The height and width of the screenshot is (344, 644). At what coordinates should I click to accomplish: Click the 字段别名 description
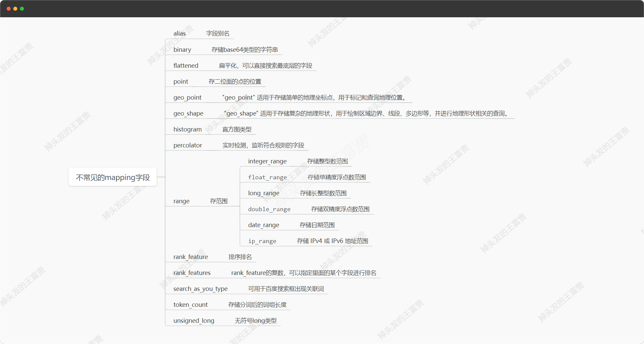pos(218,33)
